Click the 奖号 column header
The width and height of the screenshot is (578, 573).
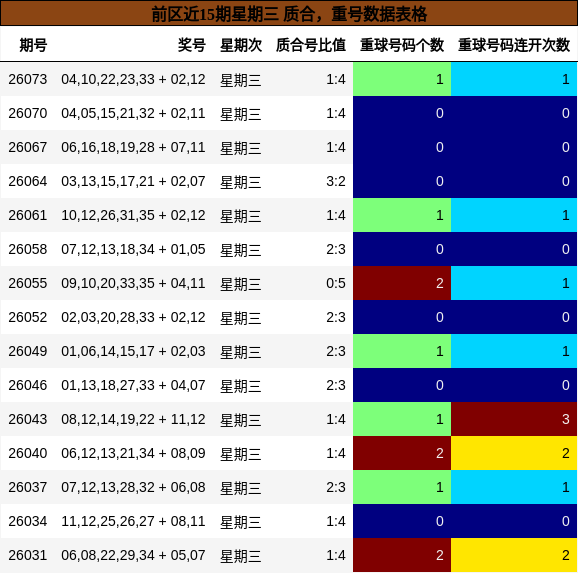click(x=192, y=45)
